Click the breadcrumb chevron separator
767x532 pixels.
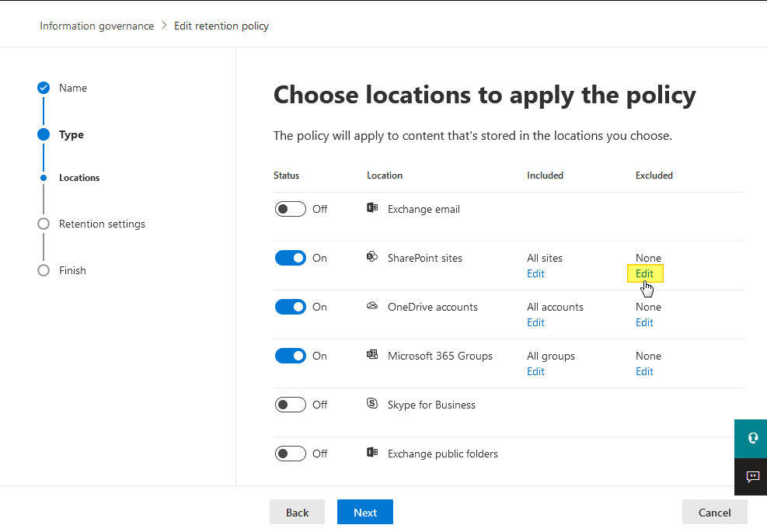[x=164, y=26]
